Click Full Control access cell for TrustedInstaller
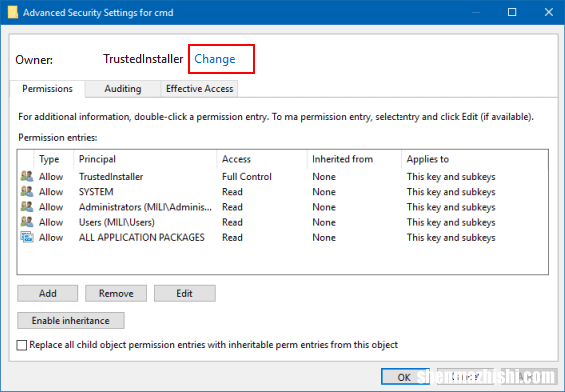 pos(247,177)
